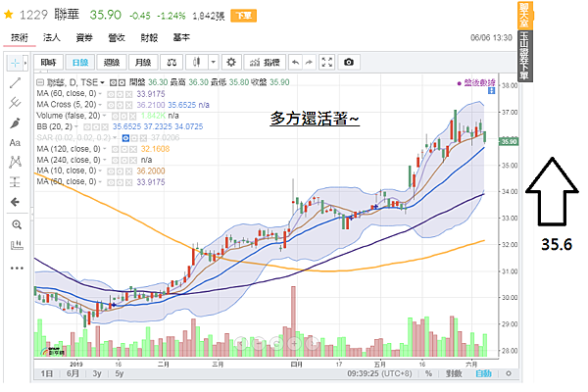Open the chart style dropdown arrow
The image size is (588, 392).
213,63
